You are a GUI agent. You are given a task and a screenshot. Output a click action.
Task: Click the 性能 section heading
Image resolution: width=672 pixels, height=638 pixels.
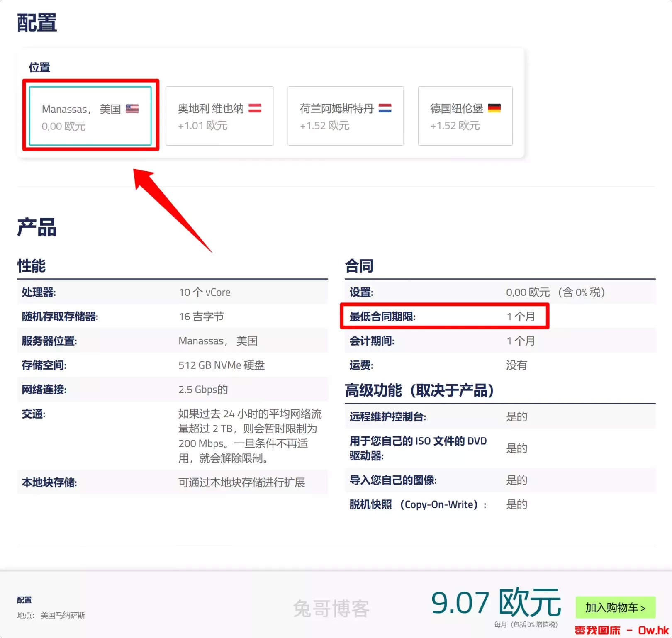tap(32, 266)
